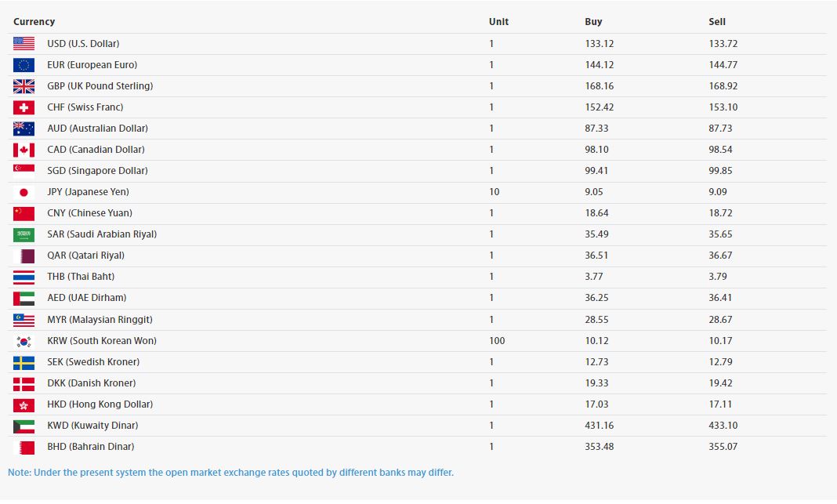The image size is (837, 504).
Task: Click the USD buy rate 133.12
Action: (x=599, y=44)
